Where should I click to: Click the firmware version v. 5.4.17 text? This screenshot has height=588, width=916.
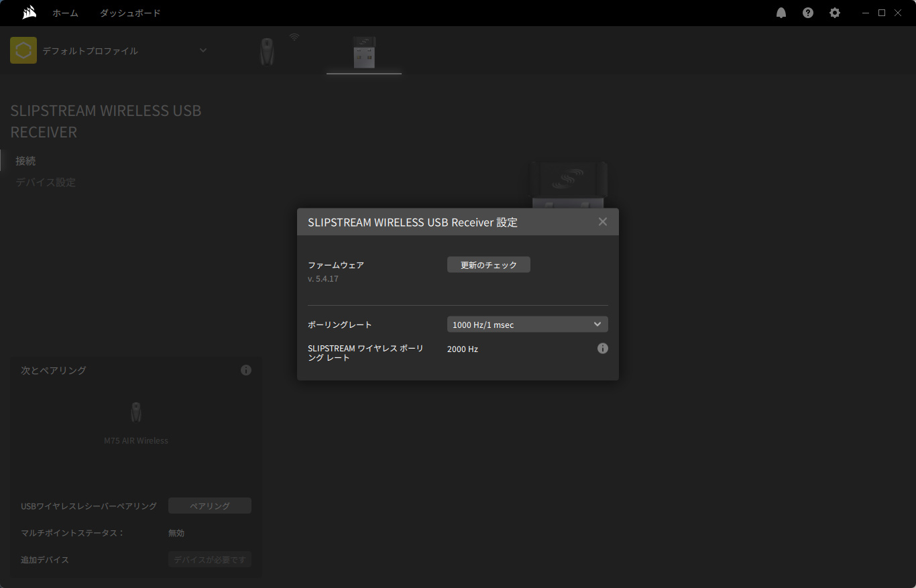323,279
